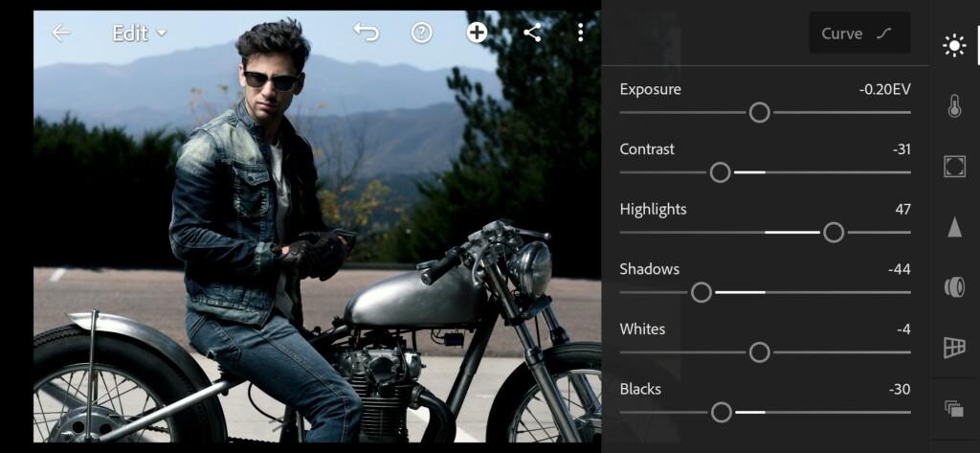Viewport: 980px width, 453px height.
Task: Open the Optics lens panel icon
Action: pyautogui.click(x=954, y=287)
